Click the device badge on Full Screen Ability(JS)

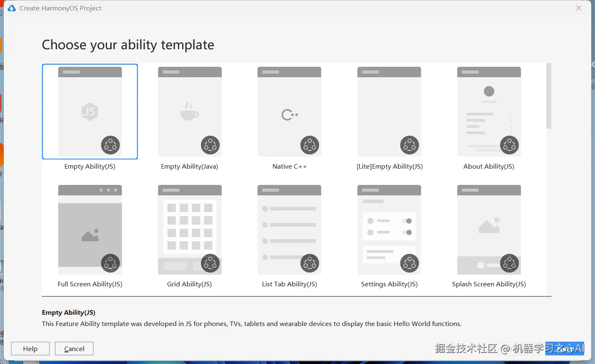coord(110,263)
